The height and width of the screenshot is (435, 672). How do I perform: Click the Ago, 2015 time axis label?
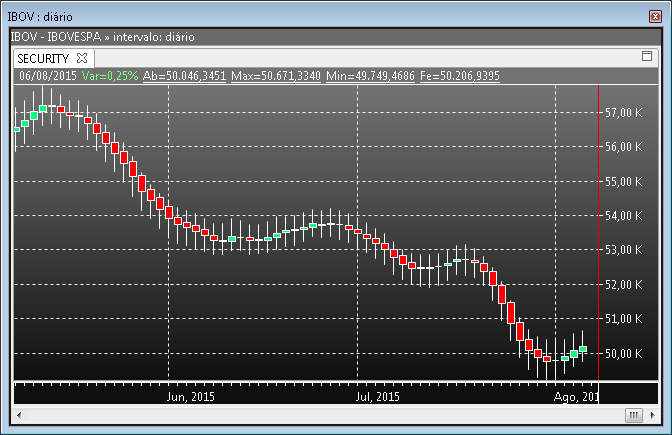click(x=576, y=396)
